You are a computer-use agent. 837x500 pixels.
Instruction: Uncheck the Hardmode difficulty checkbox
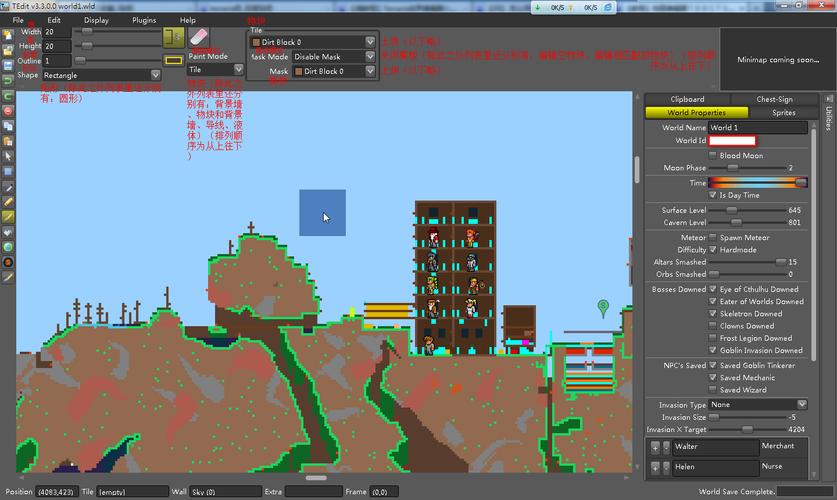[x=713, y=249]
